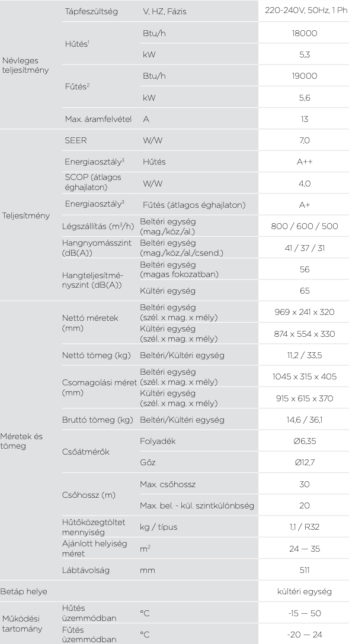
Task: Select the Lábtávolság value 511
Action: (305, 570)
